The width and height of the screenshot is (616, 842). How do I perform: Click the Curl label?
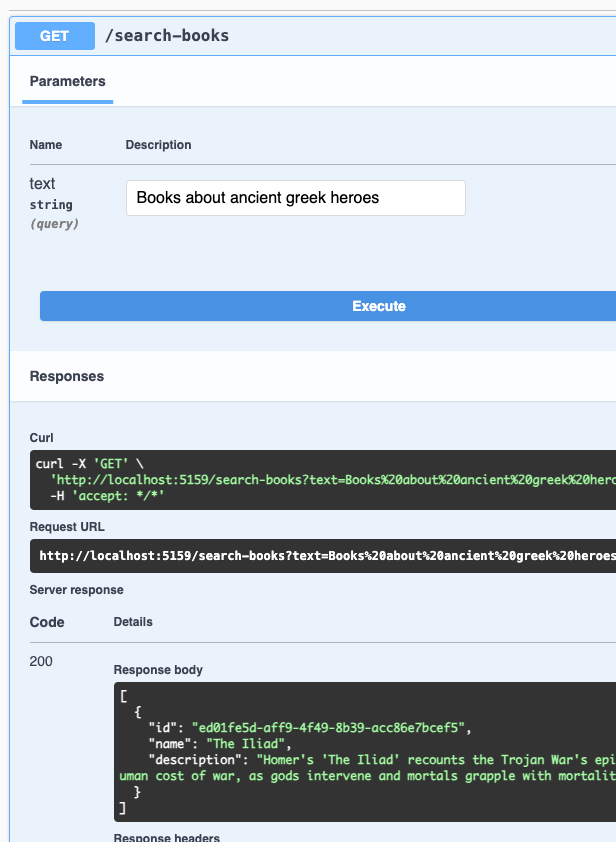point(41,438)
